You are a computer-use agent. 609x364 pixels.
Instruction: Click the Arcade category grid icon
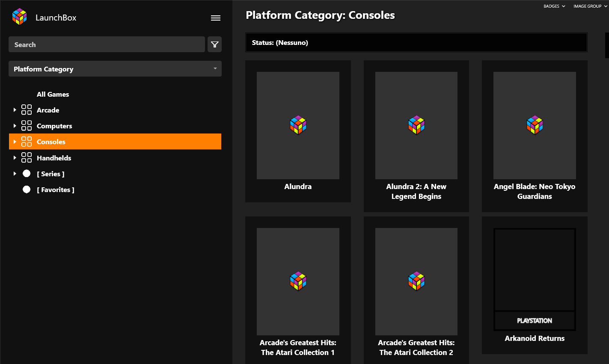pos(27,110)
